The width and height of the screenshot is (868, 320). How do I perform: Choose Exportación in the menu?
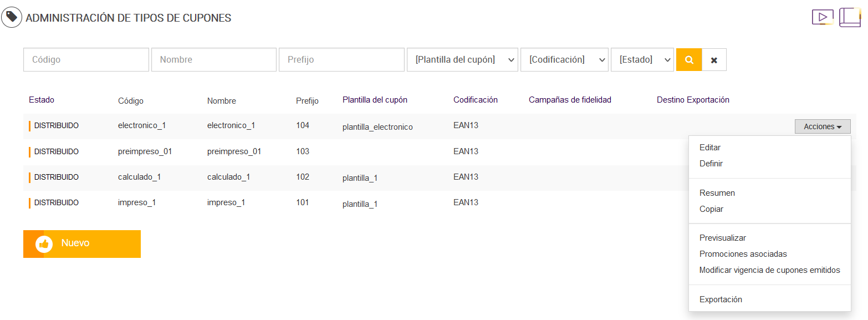coord(721,299)
